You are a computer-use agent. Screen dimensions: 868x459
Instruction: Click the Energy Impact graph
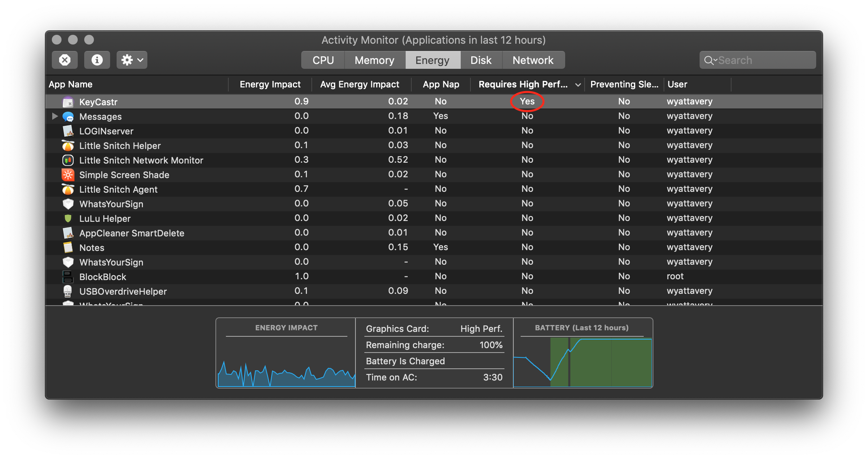click(286, 362)
